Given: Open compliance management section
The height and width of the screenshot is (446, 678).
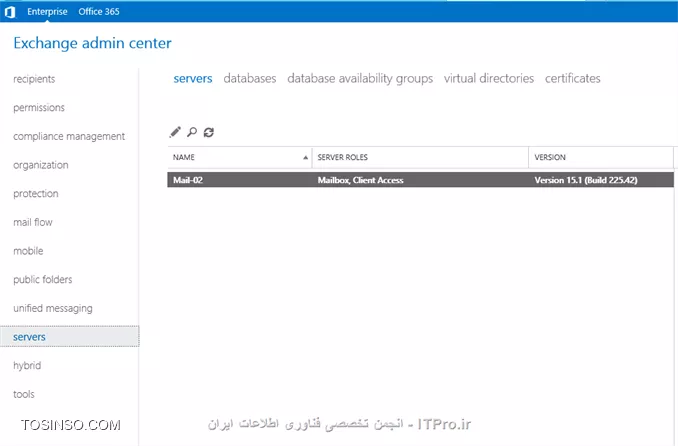Looking at the screenshot, I should click(x=69, y=136).
